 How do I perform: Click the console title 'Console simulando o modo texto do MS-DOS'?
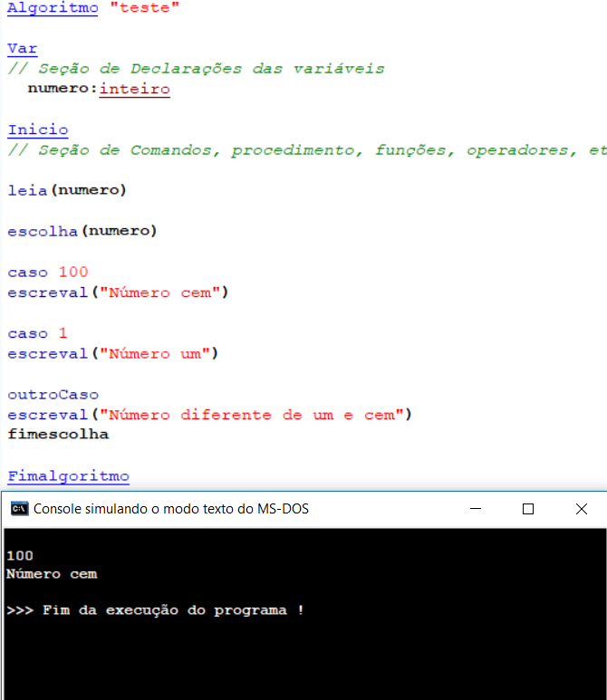[x=171, y=509]
